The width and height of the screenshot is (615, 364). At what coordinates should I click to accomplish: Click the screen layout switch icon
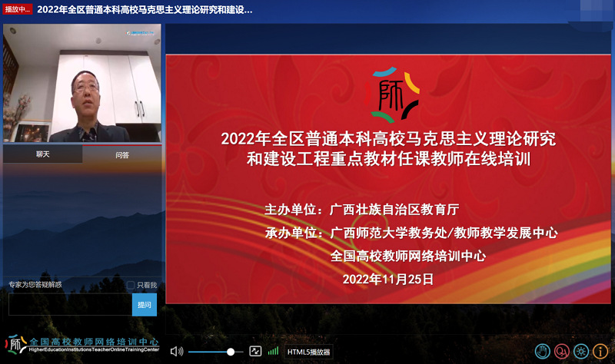pyautogui.click(x=254, y=351)
